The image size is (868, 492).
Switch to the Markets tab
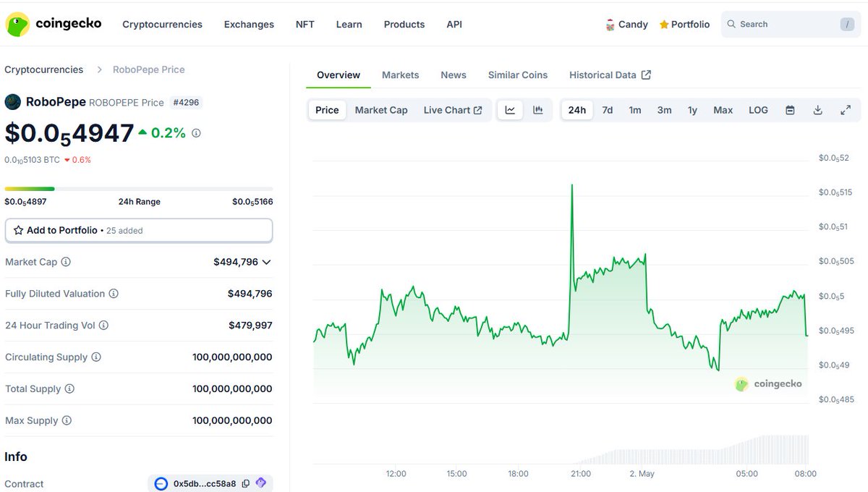click(x=401, y=75)
